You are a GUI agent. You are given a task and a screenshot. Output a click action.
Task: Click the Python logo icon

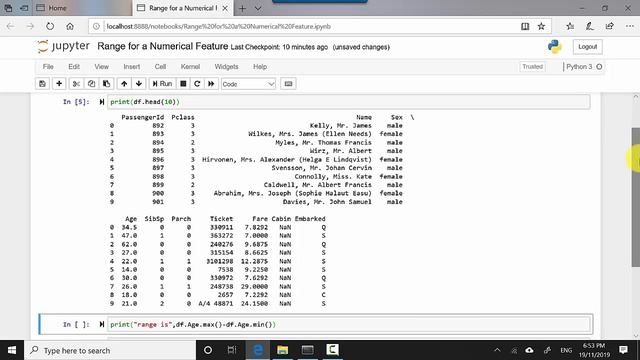point(554,47)
